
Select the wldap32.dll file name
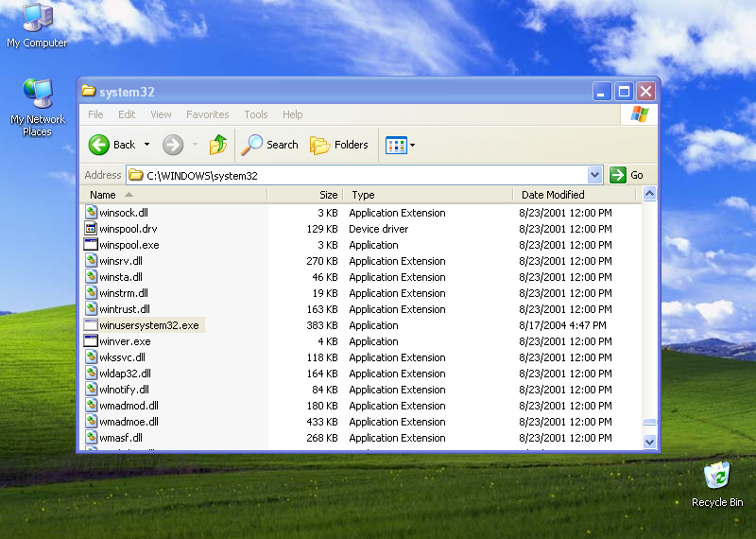(x=125, y=374)
